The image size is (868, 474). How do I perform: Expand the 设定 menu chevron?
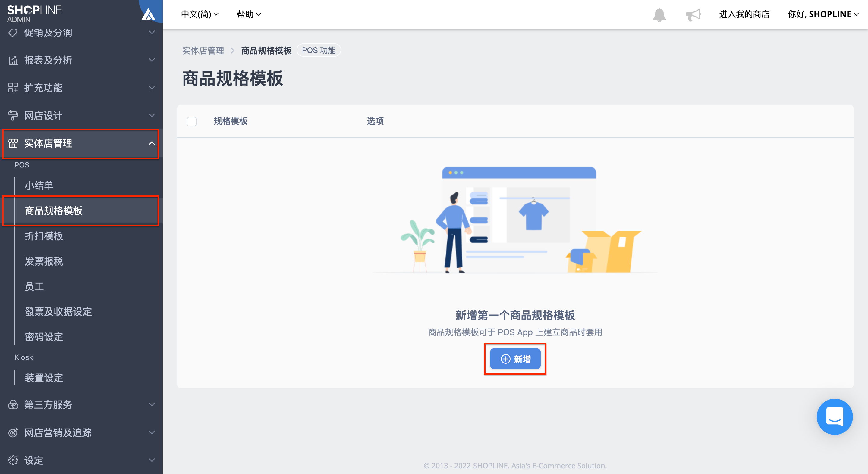click(x=152, y=460)
